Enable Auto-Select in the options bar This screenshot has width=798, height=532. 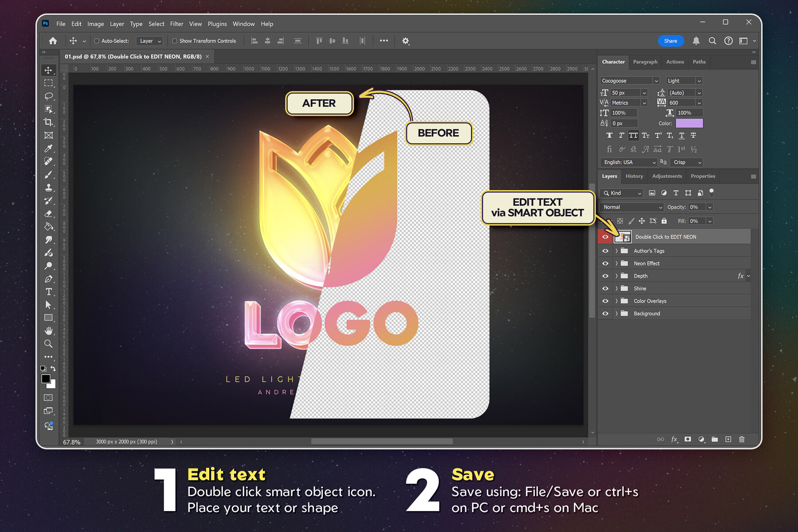[x=97, y=40]
